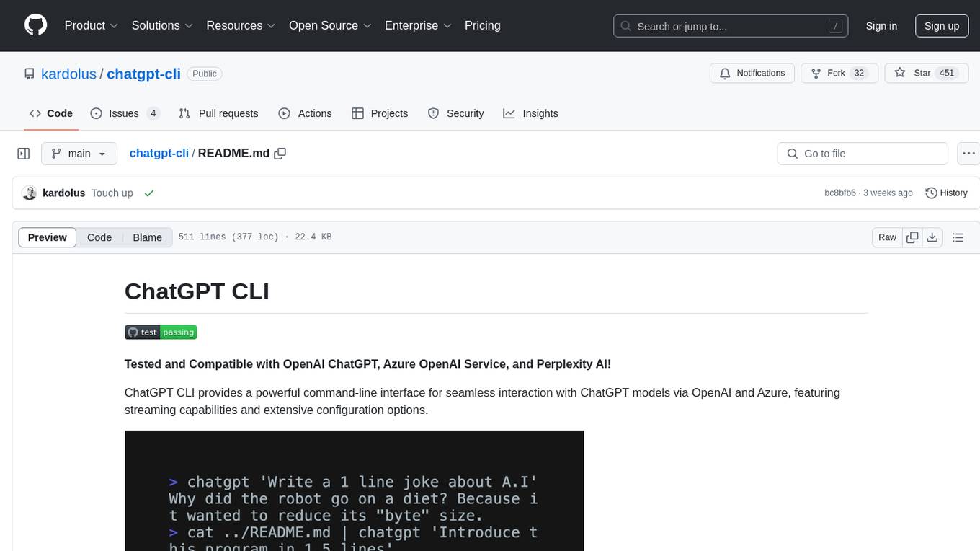Viewport: 980px width, 551px height.
Task: Click the star count 451
Action: click(x=947, y=73)
